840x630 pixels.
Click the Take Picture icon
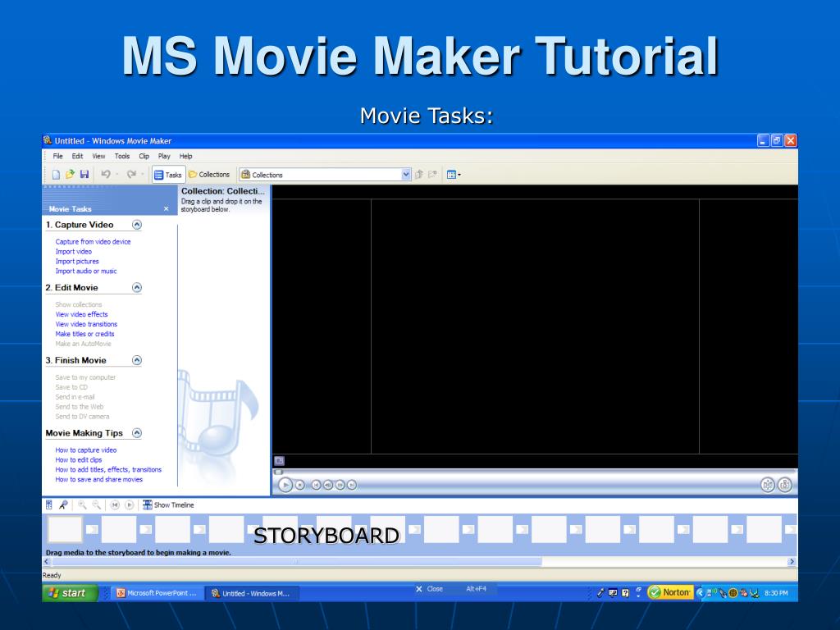[x=785, y=485]
